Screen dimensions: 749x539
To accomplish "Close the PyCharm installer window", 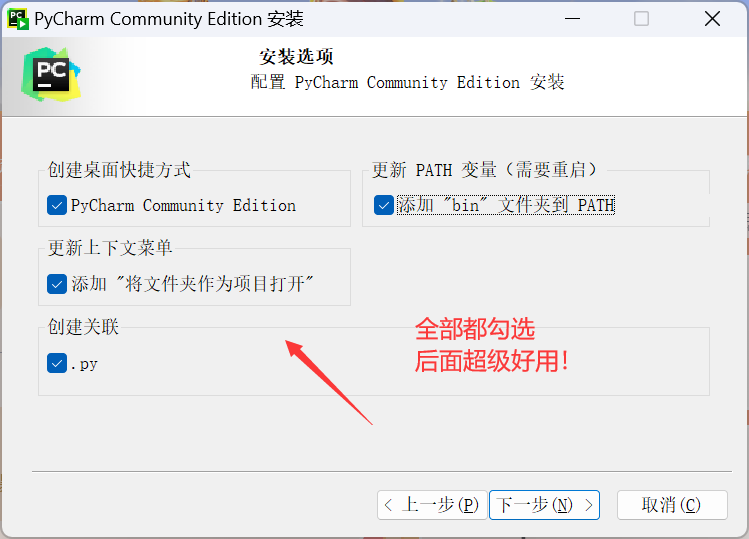I will (x=712, y=19).
